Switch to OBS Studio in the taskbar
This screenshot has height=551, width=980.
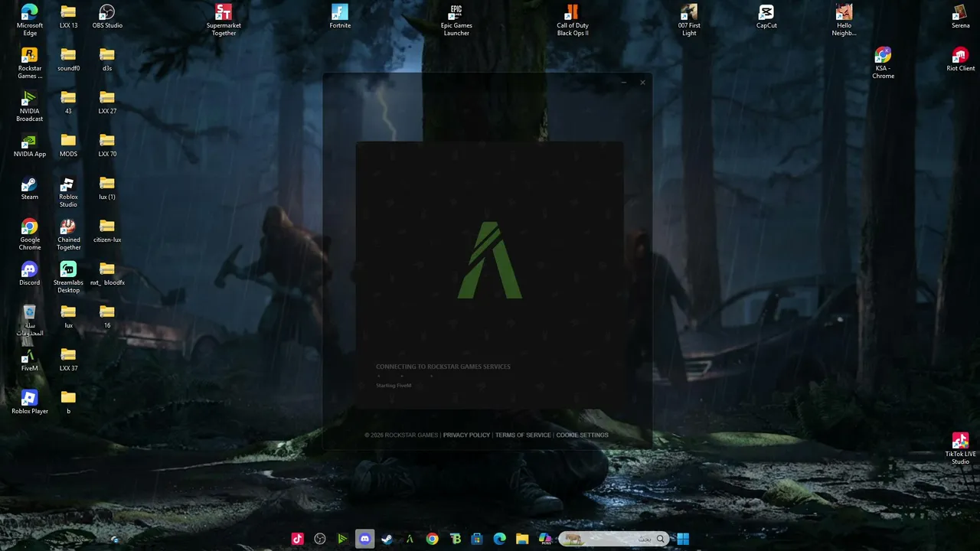pyautogui.click(x=320, y=539)
